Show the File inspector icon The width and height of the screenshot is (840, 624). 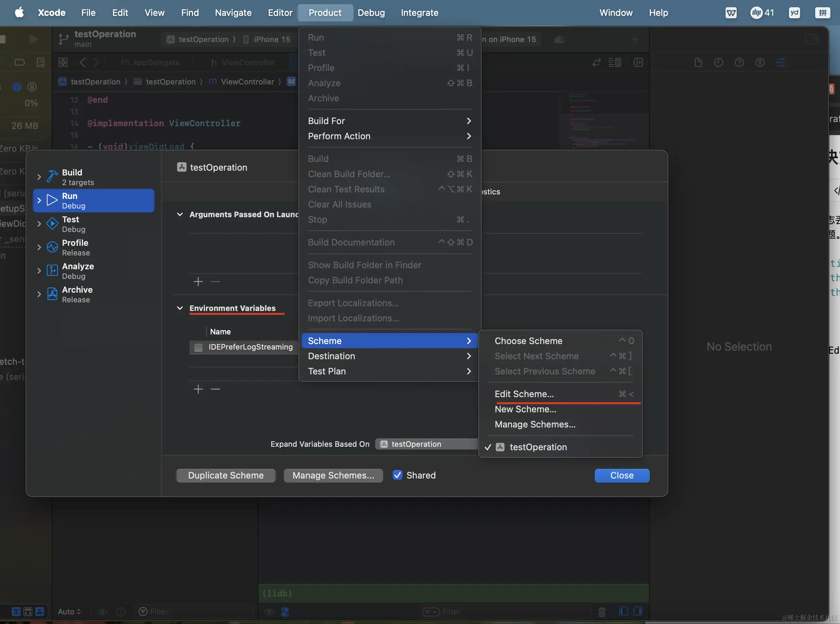[698, 62]
